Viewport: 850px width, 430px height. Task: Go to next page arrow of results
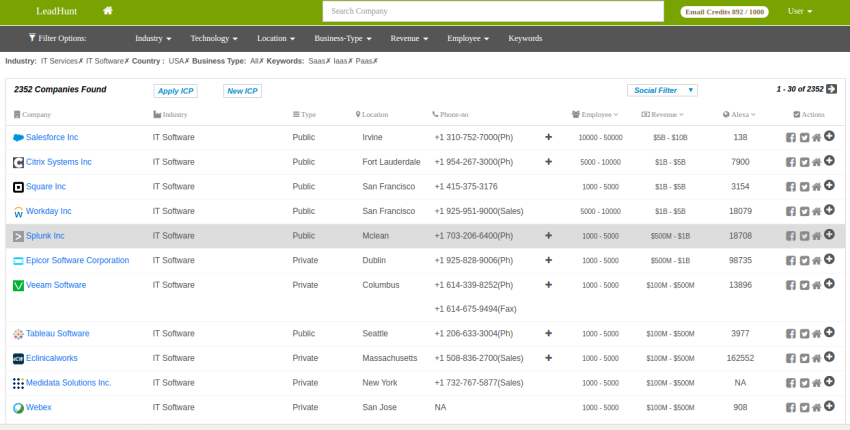tap(832, 89)
